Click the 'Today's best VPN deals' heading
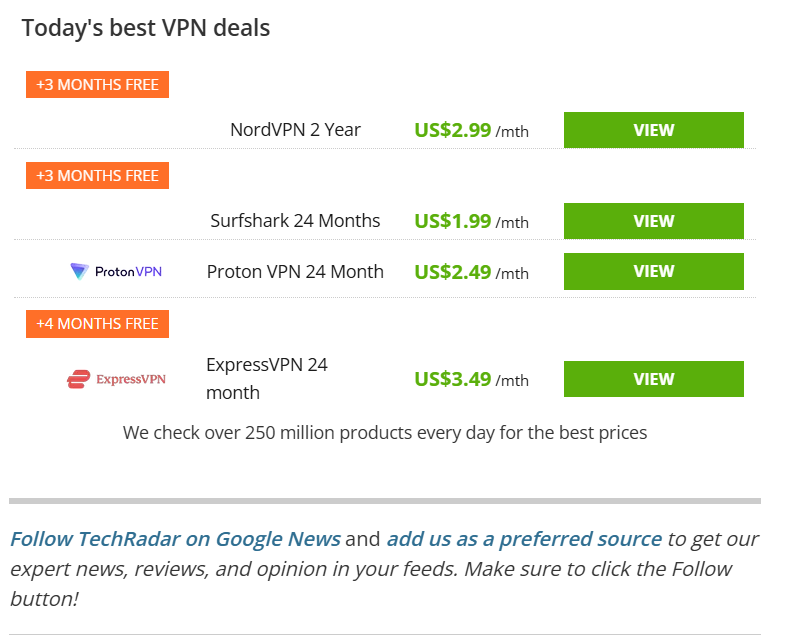 coord(146,28)
